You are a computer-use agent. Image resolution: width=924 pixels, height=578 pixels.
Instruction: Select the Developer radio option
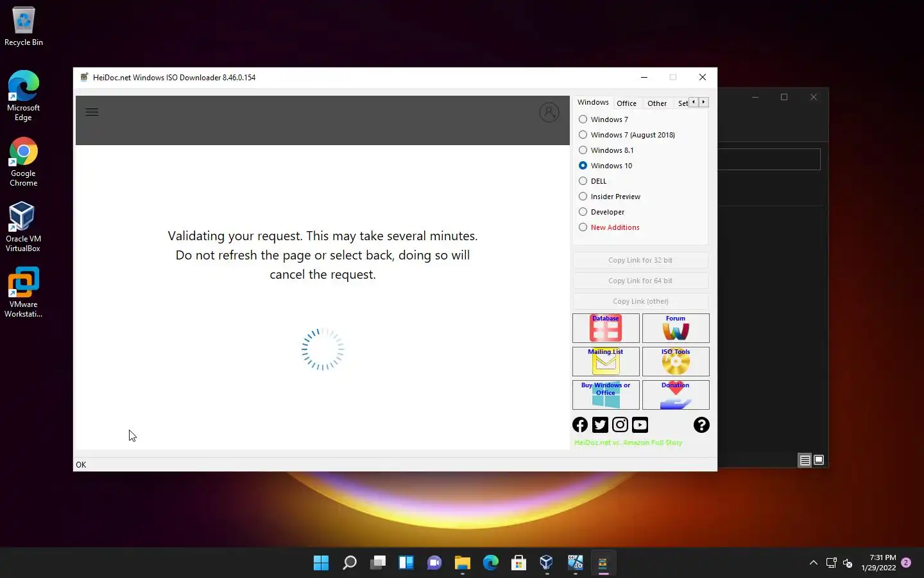(x=602, y=212)
